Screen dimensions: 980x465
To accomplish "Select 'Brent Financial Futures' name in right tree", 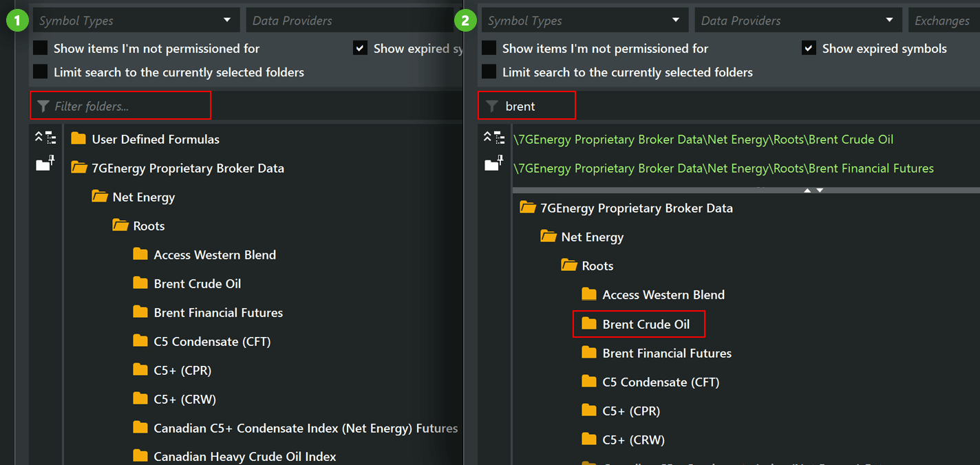I will pos(667,353).
